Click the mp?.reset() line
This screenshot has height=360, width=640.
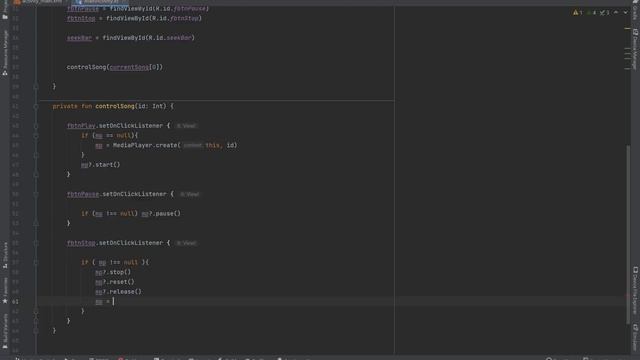(x=115, y=282)
